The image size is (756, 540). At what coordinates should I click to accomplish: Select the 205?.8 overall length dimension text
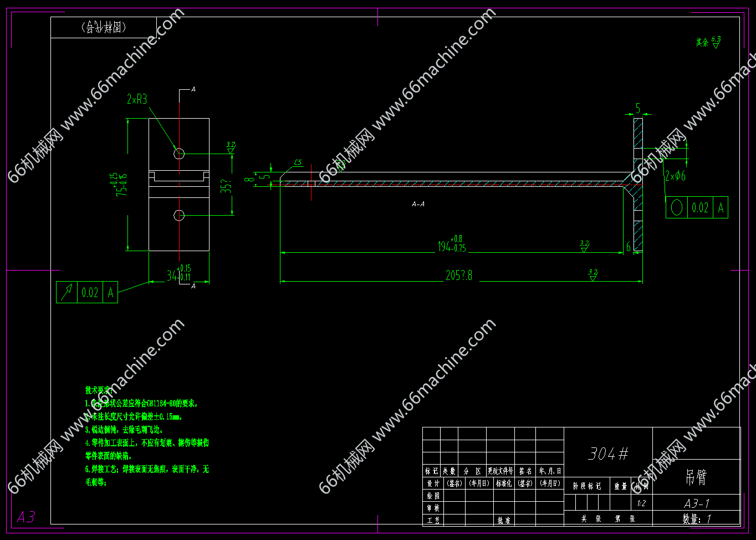coord(459,276)
